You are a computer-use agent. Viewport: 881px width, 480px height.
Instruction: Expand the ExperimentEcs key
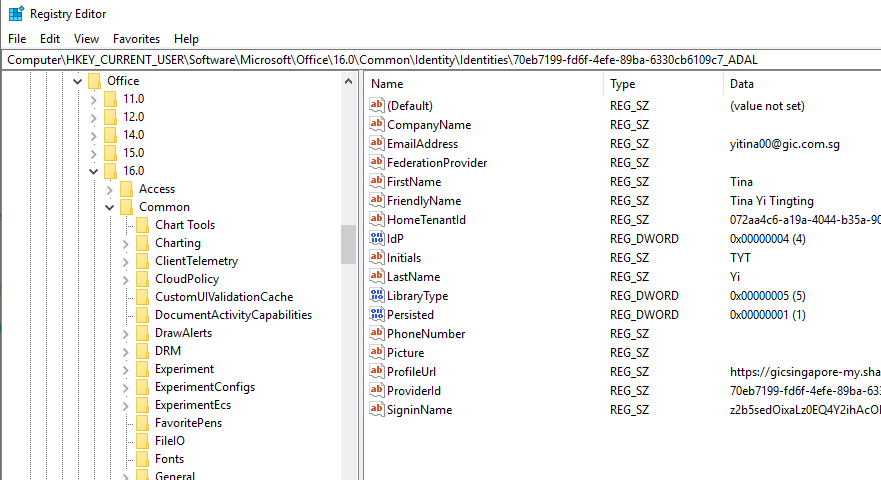pyautogui.click(x=125, y=405)
